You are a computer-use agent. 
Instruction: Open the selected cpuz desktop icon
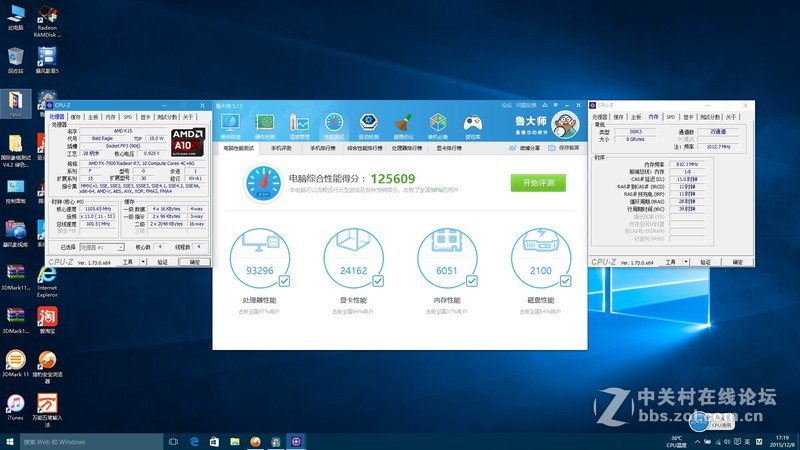click(15, 104)
